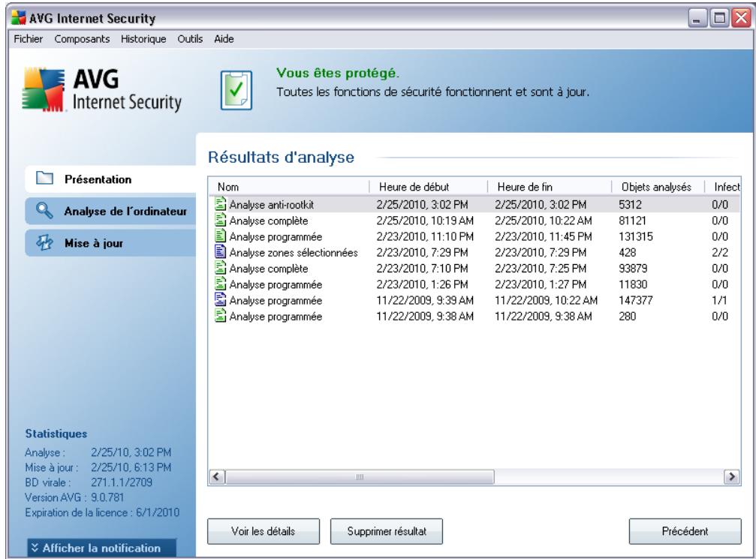Sort by the Heure de début column header
This screenshot has width=756, height=559.
[x=428, y=187]
